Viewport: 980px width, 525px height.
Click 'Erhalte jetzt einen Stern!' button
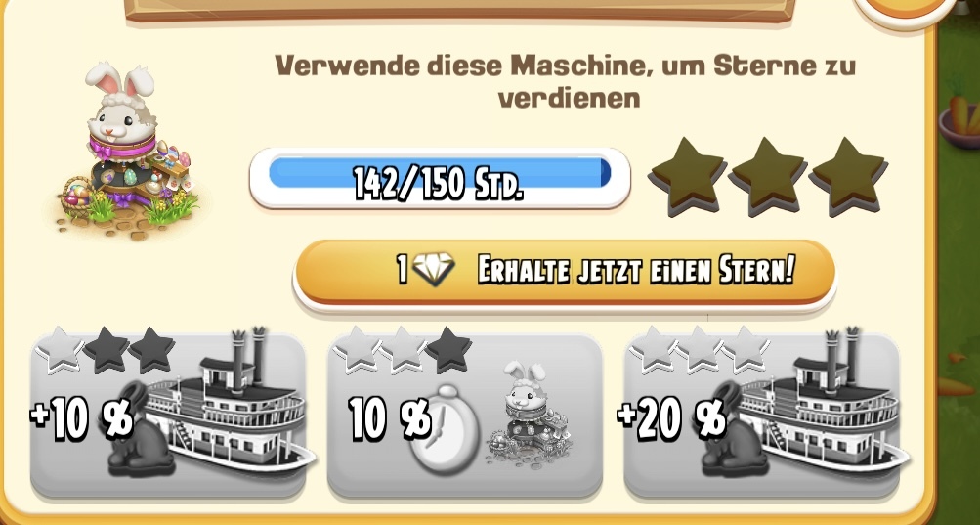[x=565, y=272]
